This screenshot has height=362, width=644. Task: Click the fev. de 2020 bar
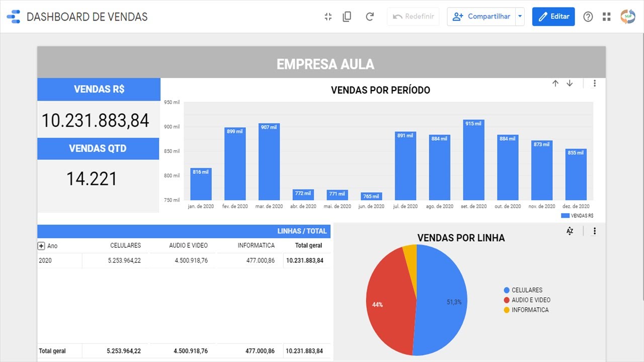point(235,164)
